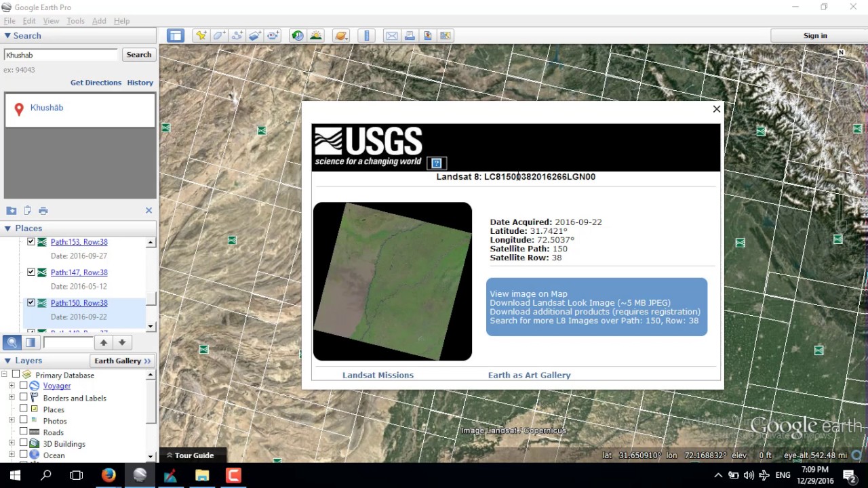Image resolution: width=868 pixels, height=488 pixels.
Task: Open the Help menu
Action: click(121, 21)
